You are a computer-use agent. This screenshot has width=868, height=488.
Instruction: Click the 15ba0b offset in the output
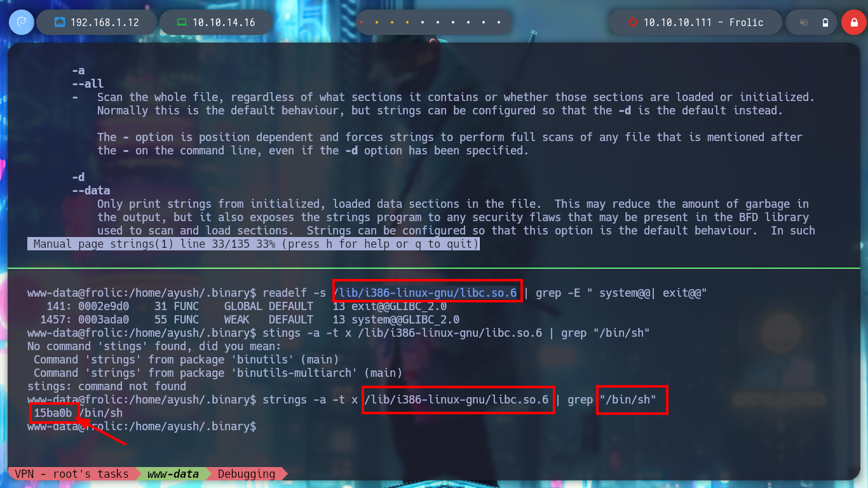pos(53,413)
